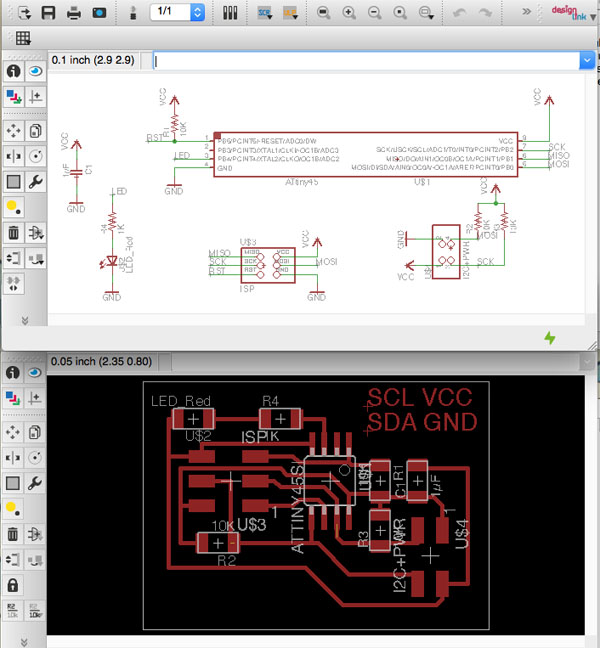Click the open/export file icon
Image resolution: width=600 pixels, height=648 pixels.
(x=24, y=13)
